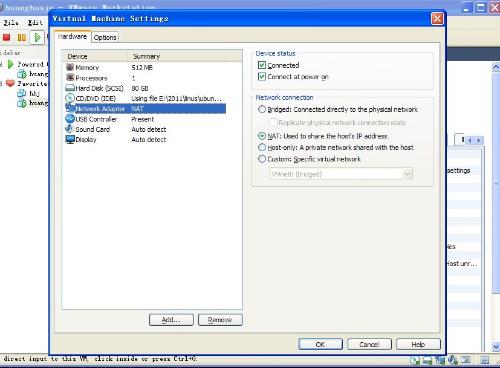The height and width of the screenshot is (368, 500).
Task: Click Auto detect in Sound Card row
Action: tap(149, 129)
